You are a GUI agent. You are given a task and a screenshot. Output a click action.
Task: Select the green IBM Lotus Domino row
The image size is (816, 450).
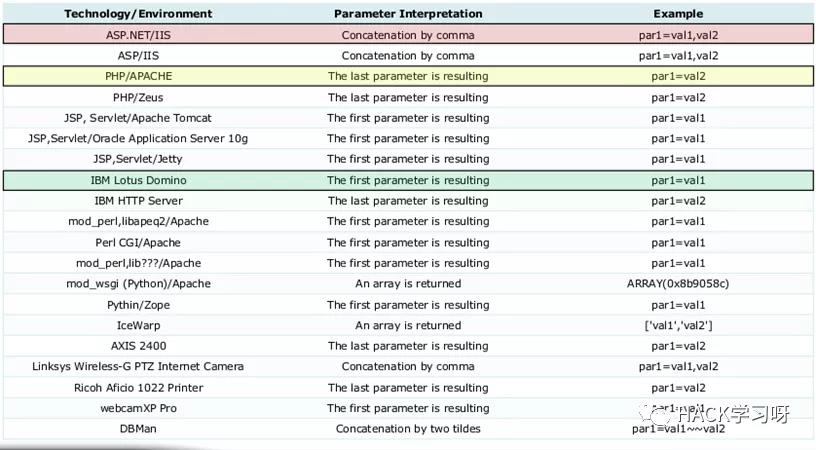(x=408, y=181)
